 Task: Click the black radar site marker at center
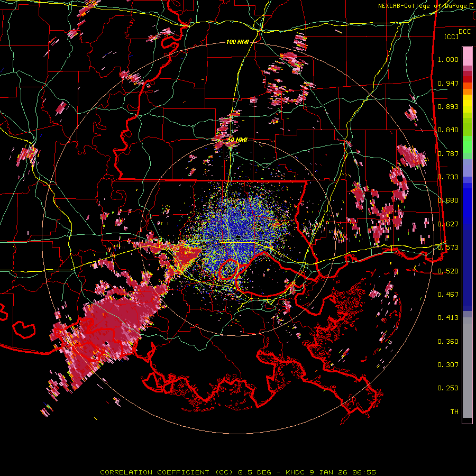coord(238,237)
